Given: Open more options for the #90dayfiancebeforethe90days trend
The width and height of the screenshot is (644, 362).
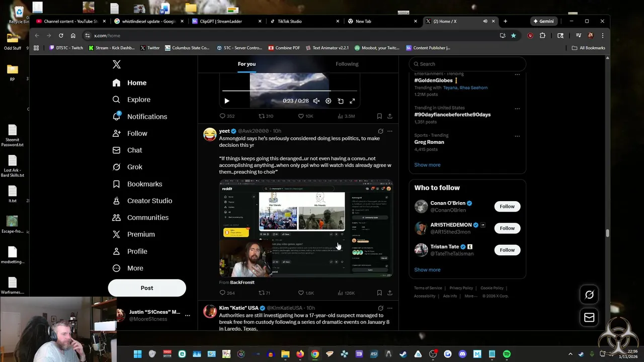Looking at the screenshot, I should tap(517, 108).
